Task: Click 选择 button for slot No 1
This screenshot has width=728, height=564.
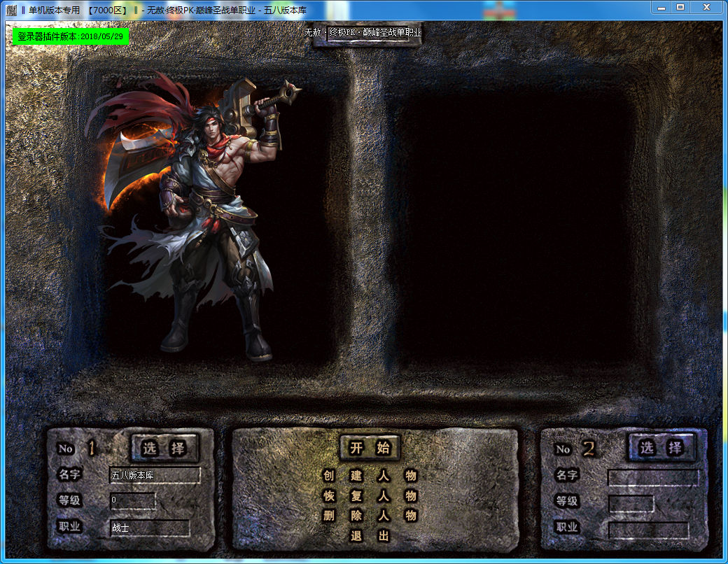Action: click(164, 448)
